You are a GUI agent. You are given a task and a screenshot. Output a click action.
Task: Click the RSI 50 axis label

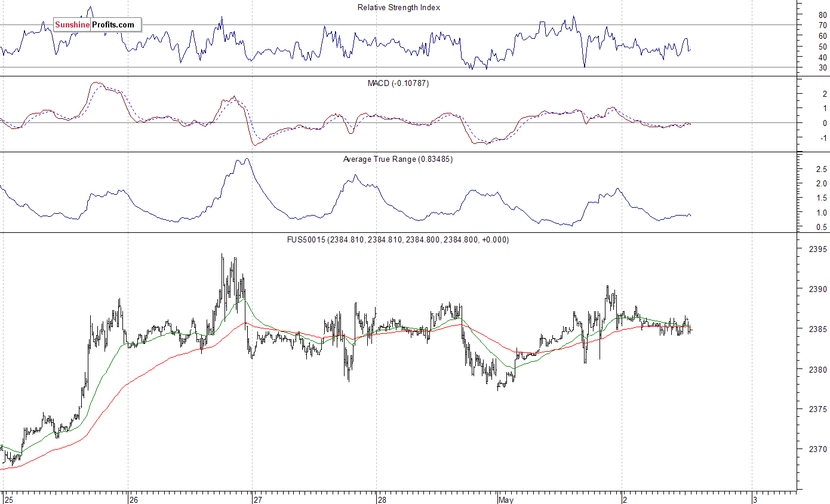(x=822, y=47)
